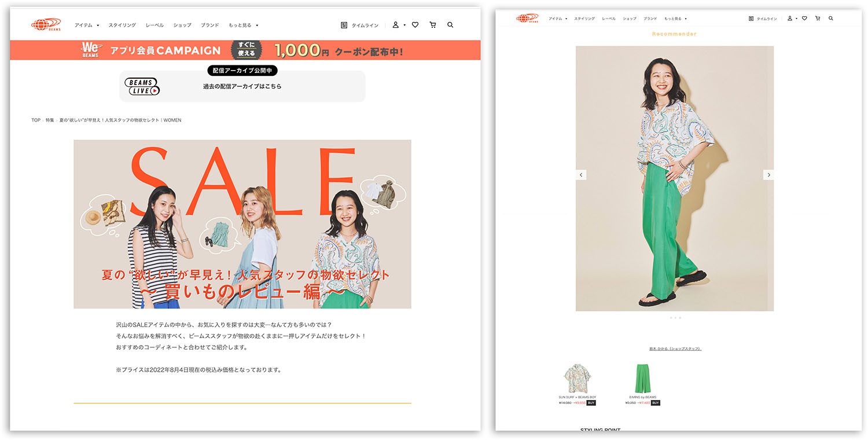Click the app member 1,000円 coupon campaign banner
The height and width of the screenshot is (440, 868).
245,50
